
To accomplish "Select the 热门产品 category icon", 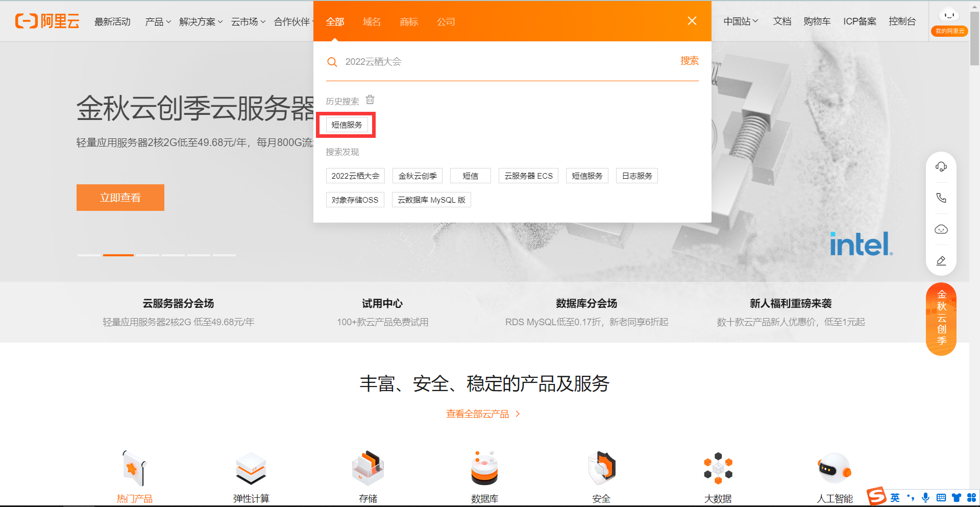I will point(134,468).
